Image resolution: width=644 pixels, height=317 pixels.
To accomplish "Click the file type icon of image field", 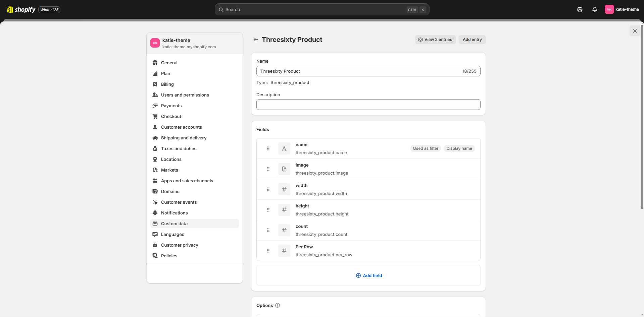I will [284, 169].
